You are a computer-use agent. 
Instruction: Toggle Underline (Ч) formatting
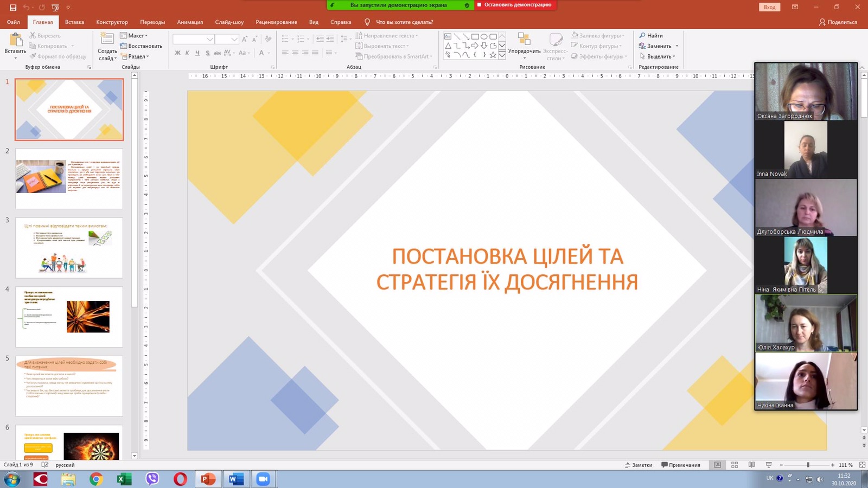pos(197,53)
